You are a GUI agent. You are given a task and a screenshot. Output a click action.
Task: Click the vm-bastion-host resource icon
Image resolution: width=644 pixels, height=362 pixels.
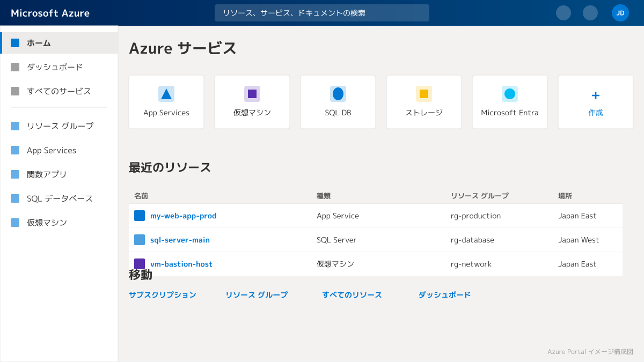pos(140,264)
